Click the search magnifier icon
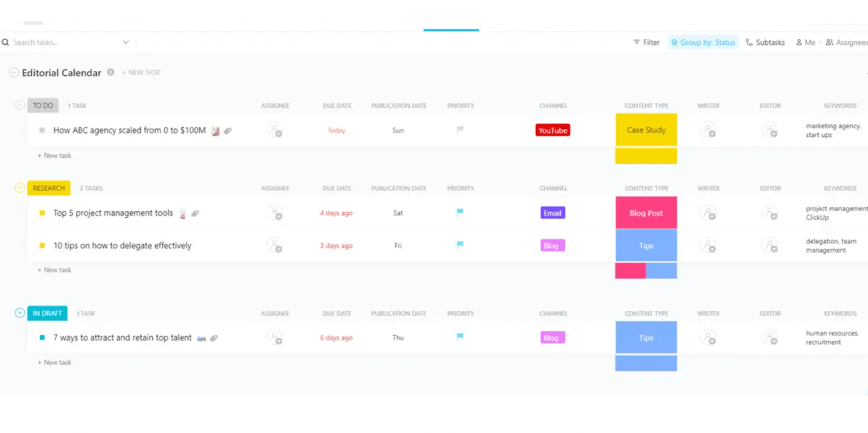This screenshot has height=433, width=868. pyautogui.click(x=6, y=41)
